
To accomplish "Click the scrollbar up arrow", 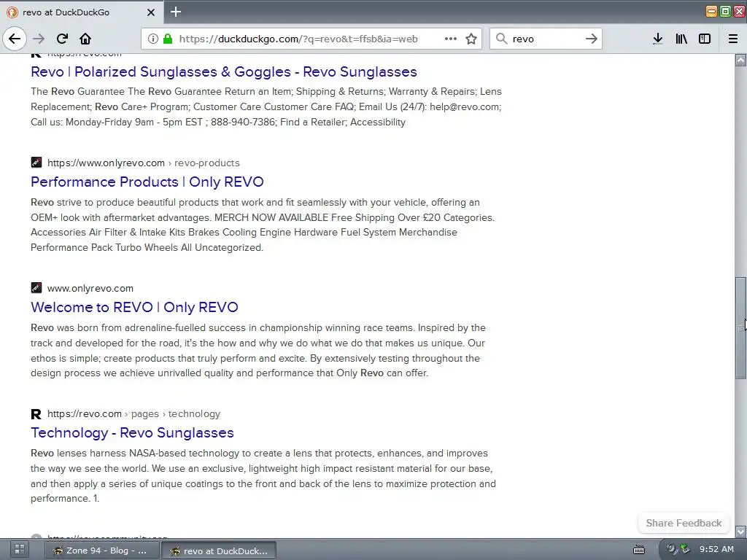I will click(740, 60).
